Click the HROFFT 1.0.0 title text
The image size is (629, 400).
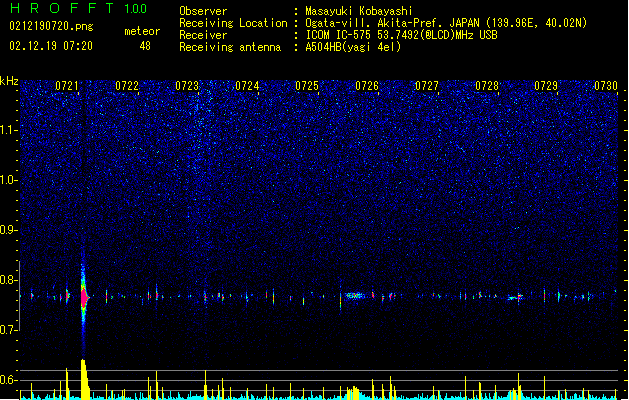[79, 8]
